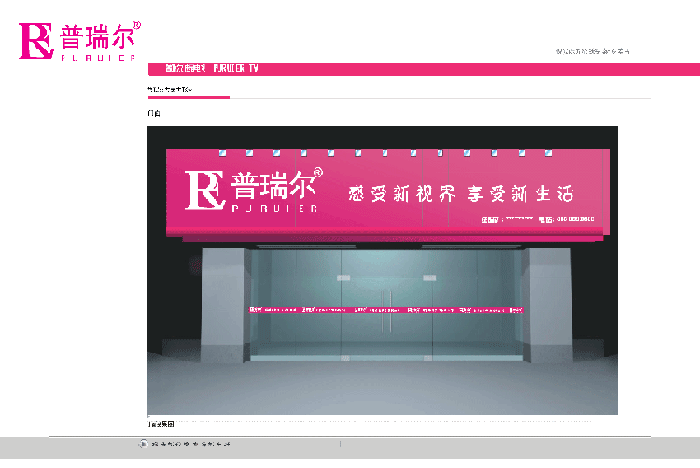
Task: Click the slogan 感受新视界 享受新生活 on the sign
Action: [x=460, y=194]
